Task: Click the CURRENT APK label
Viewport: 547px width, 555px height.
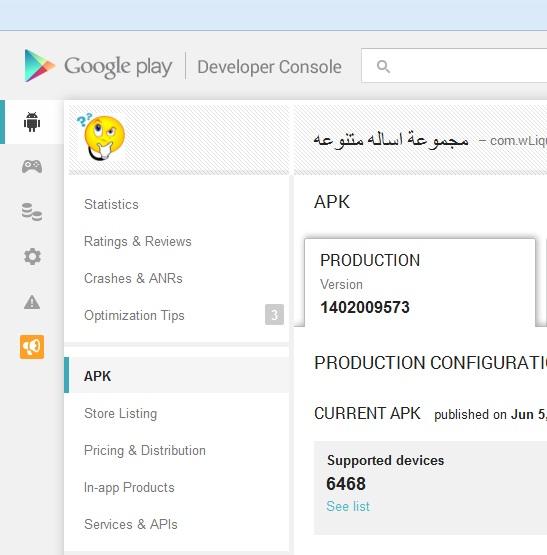Action: pyautogui.click(x=367, y=413)
